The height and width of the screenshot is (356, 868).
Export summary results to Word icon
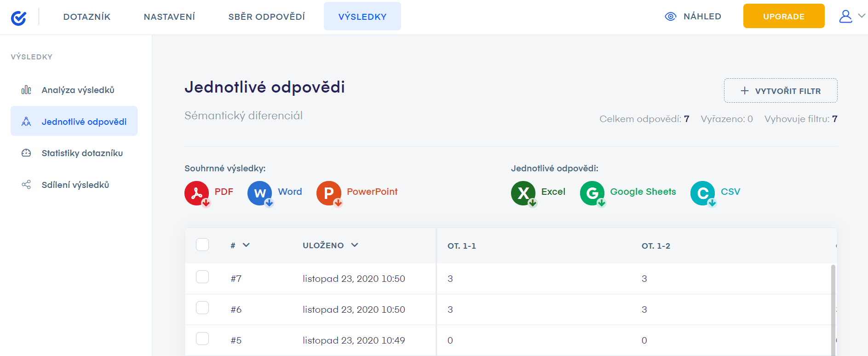[x=260, y=193]
